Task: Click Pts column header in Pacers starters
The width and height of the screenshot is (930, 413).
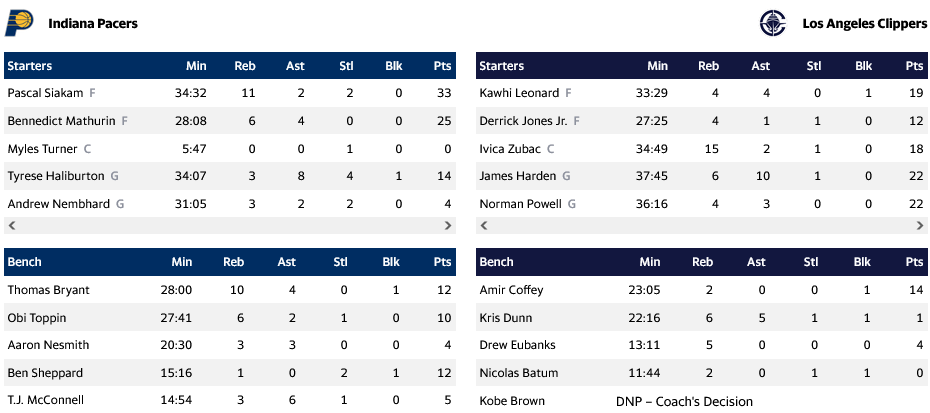Action: point(441,66)
